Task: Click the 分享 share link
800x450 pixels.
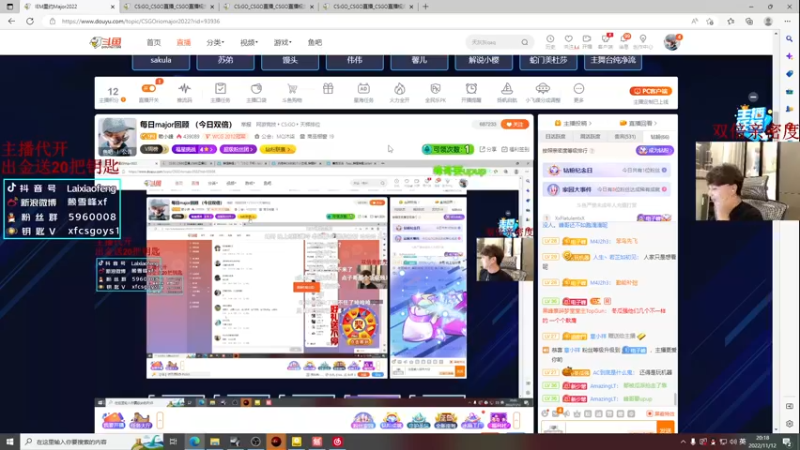Action: 488,149
